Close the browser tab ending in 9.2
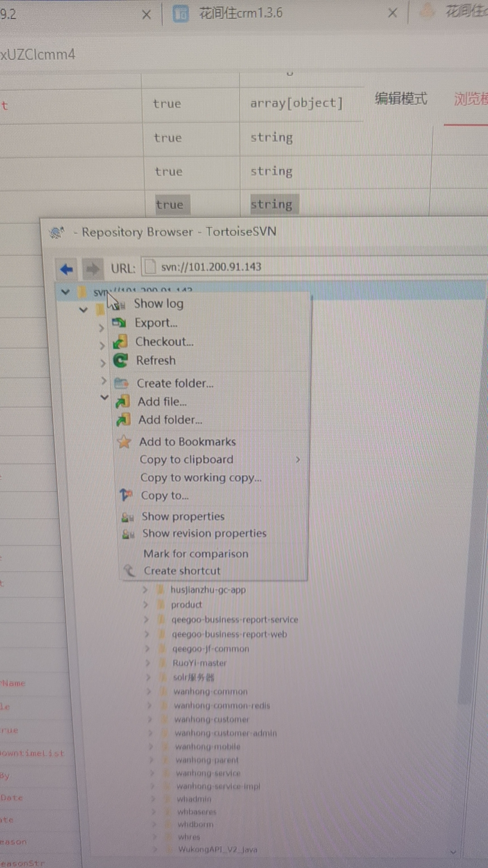Viewport: 488px width, 868px height. [146, 15]
